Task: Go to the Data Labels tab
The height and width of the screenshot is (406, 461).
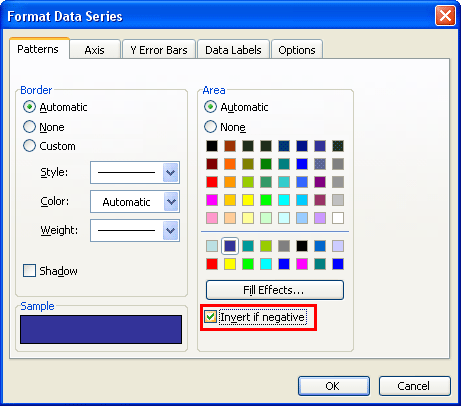Action: coord(233,50)
